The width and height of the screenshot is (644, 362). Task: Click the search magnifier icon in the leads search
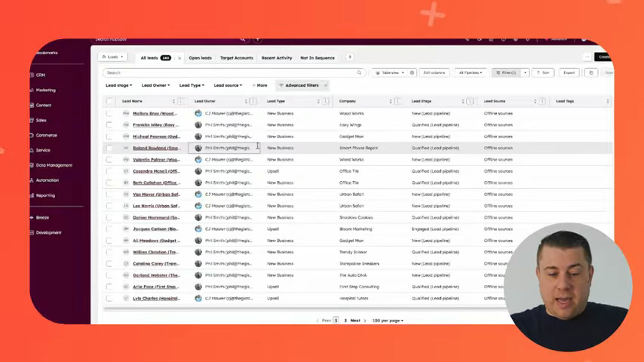point(360,72)
